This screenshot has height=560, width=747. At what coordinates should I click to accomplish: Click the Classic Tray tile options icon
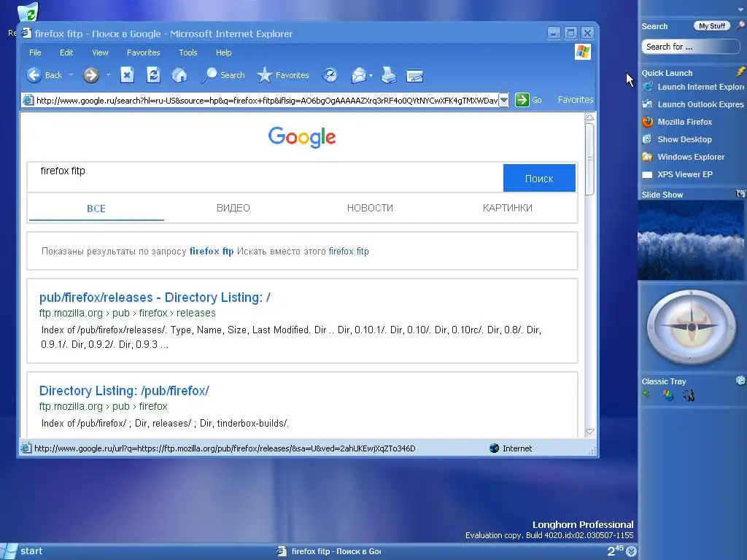click(x=741, y=381)
